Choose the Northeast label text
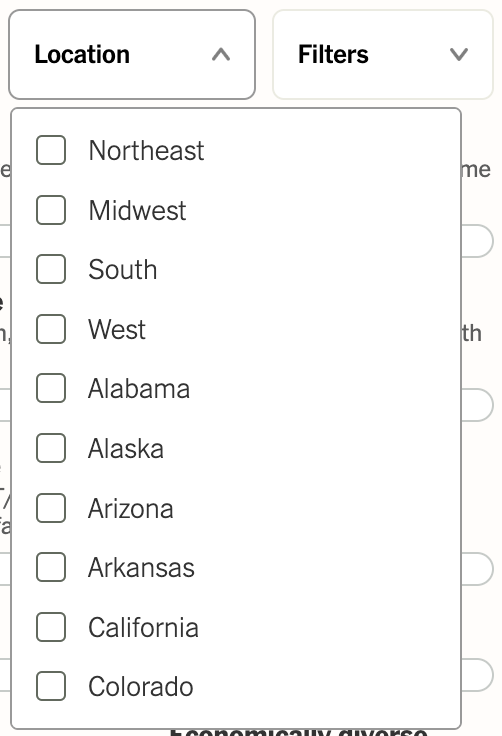 click(146, 151)
